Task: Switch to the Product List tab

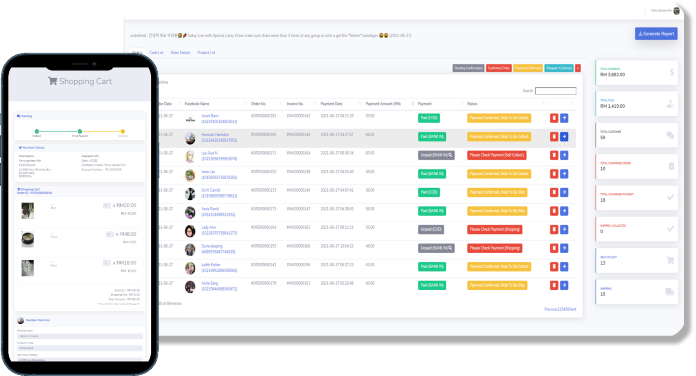Action: coord(206,52)
